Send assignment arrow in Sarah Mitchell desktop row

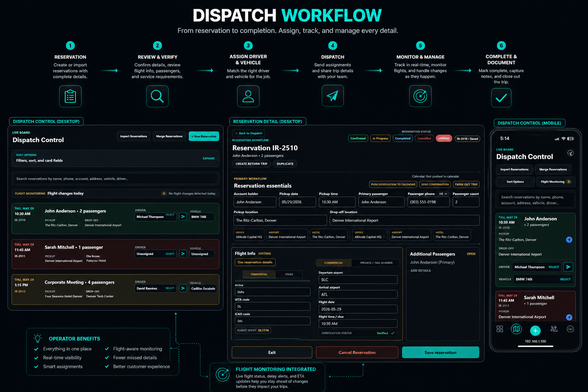pyautogui.click(x=183, y=254)
